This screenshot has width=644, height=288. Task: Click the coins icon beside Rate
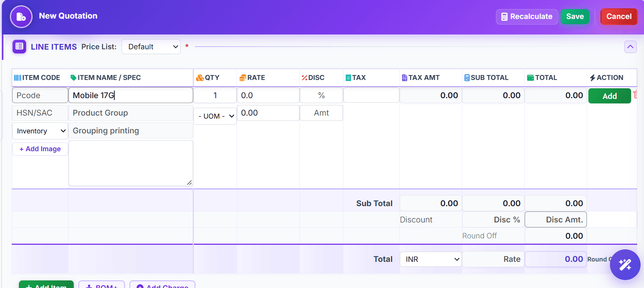[x=243, y=78]
